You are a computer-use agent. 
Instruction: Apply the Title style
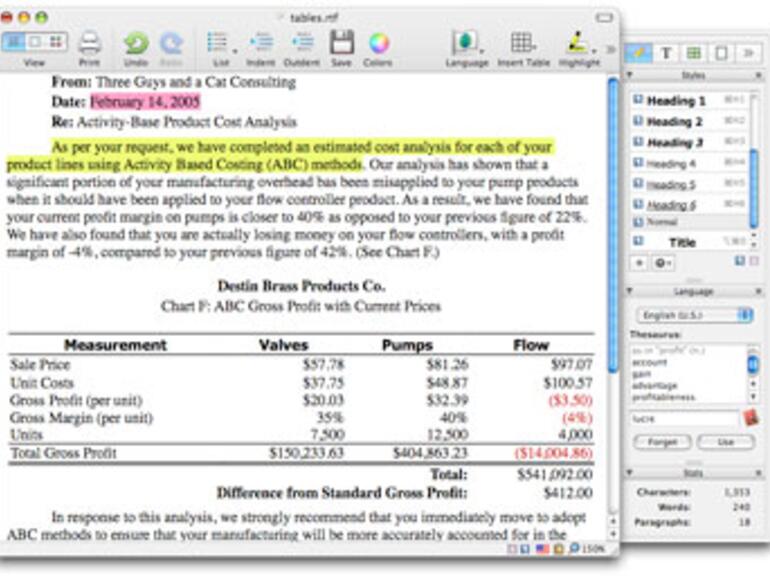pyautogui.click(x=688, y=242)
